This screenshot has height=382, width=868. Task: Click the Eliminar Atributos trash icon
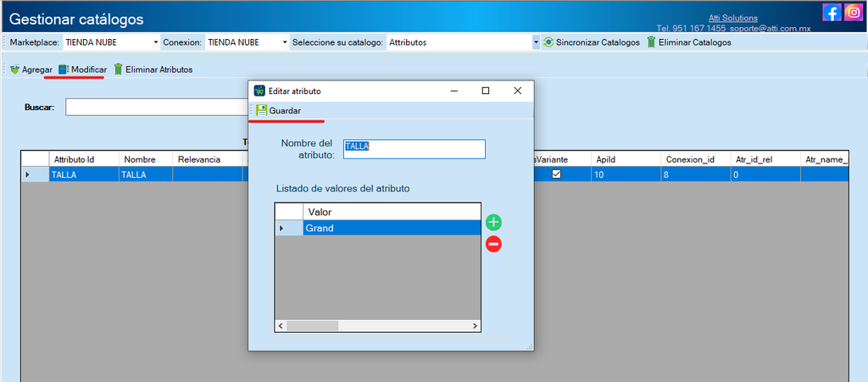pos(118,69)
